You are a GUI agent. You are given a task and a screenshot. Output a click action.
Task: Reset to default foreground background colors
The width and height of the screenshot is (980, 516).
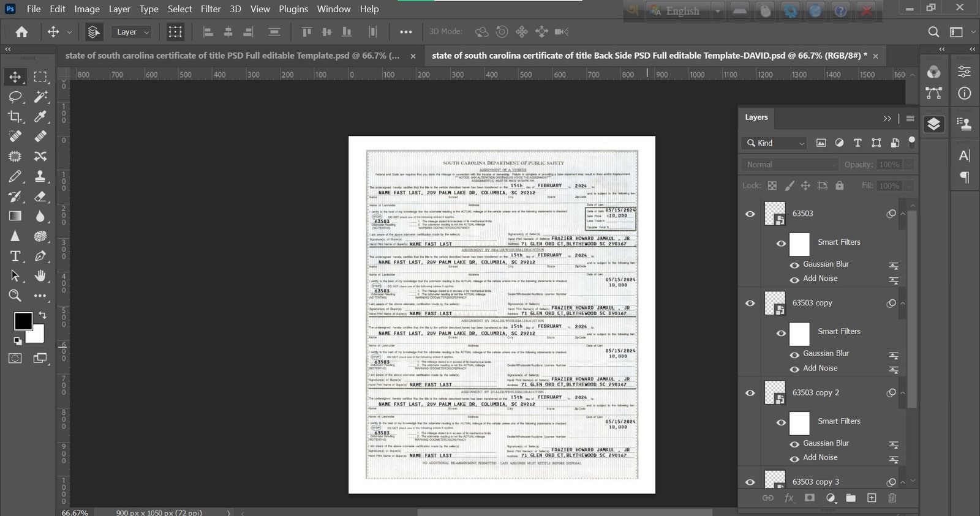18,341
